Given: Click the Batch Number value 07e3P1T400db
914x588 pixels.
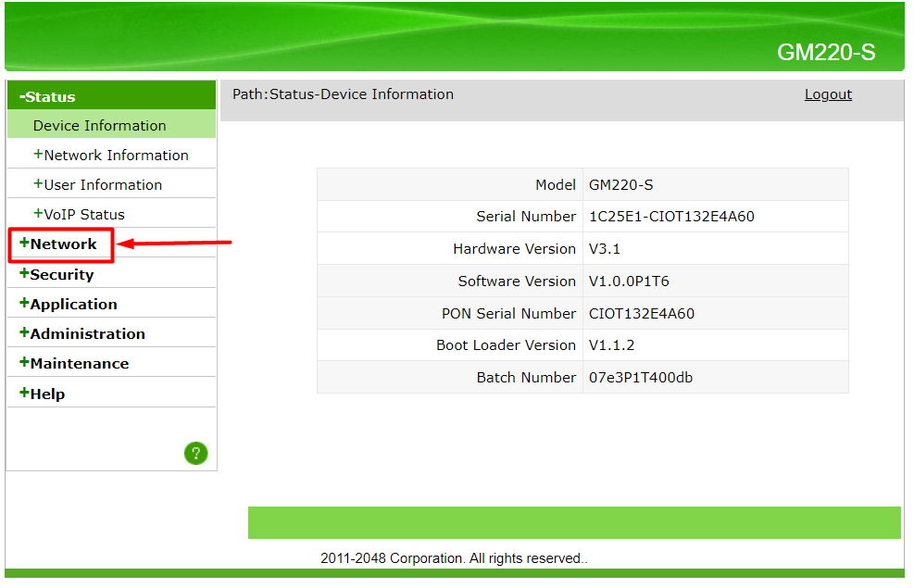Looking at the screenshot, I should pyautogui.click(x=640, y=378).
